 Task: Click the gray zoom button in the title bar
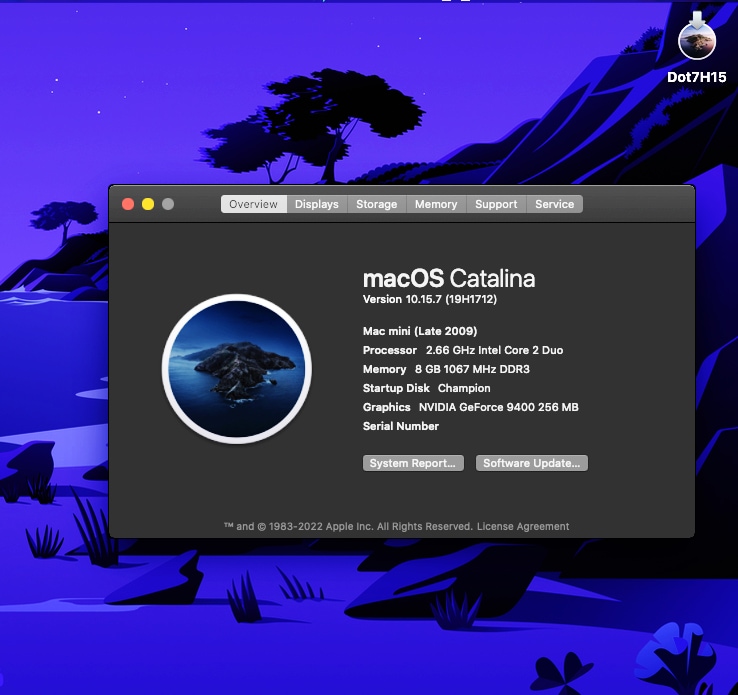tap(168, 204)
